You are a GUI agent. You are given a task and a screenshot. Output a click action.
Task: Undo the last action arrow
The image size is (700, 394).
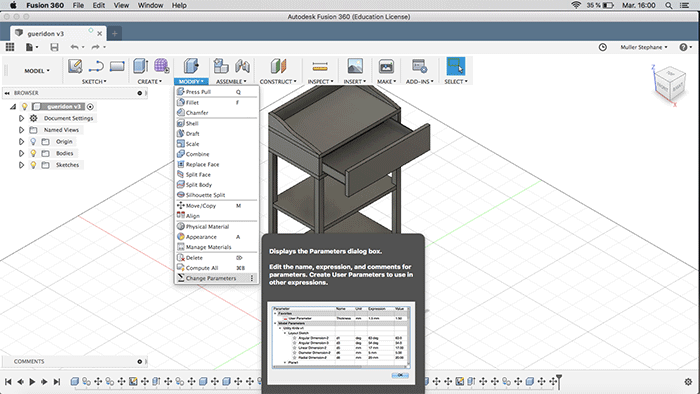coord(74,47)
